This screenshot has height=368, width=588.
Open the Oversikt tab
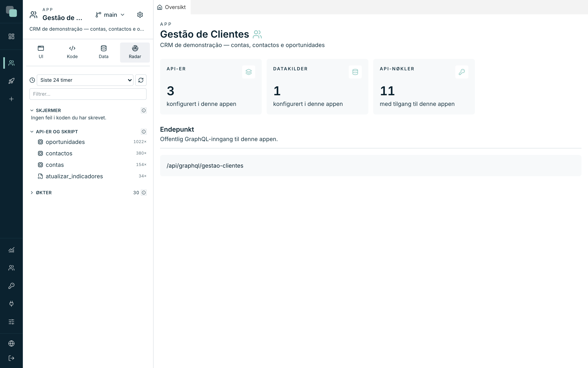pyautogui.click(x=172, y=7)
